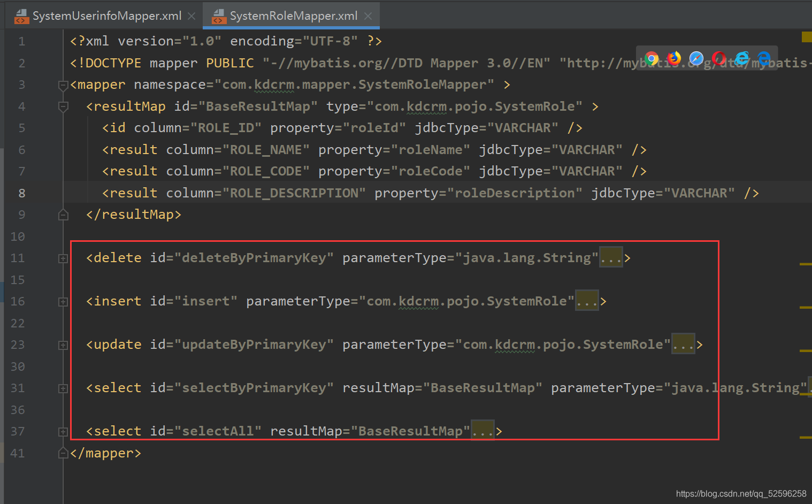Click scrollbar warning stripe beside insert line
This screenshot has height=504, width=812.
[x=806, y=308]
